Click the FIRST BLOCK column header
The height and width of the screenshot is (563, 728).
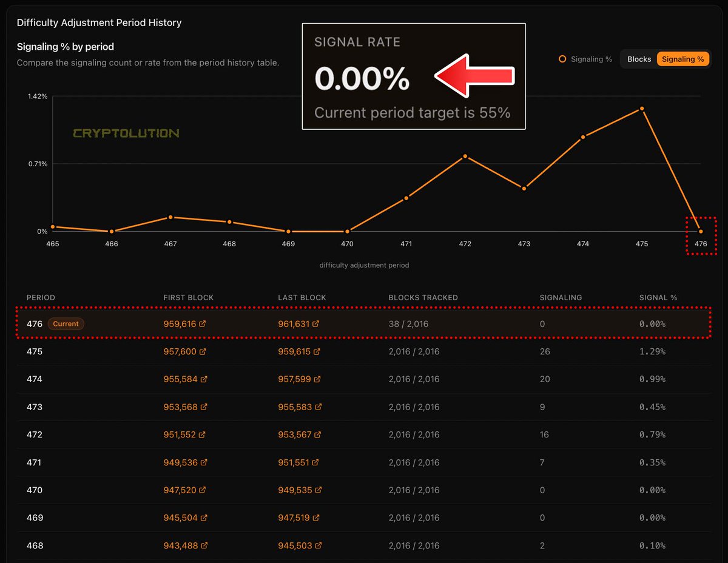tap(189, 298)
